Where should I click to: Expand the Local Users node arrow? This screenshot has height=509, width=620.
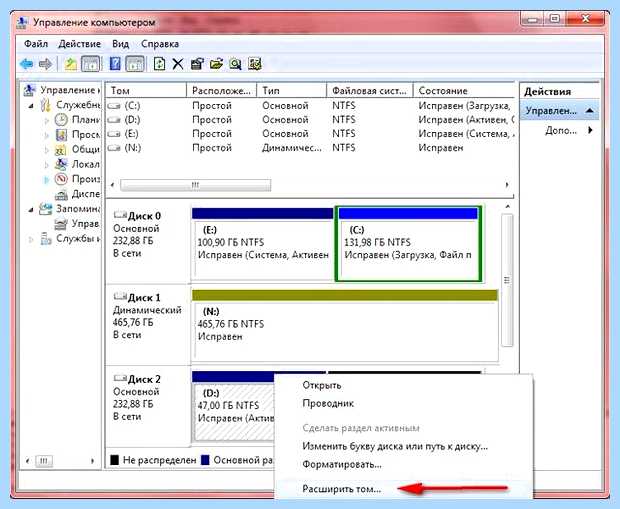pos(47,165)
